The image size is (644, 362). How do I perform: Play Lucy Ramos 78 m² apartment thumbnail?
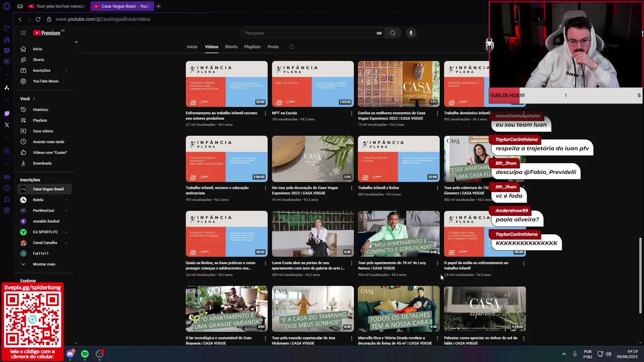[x=398, y=234]
